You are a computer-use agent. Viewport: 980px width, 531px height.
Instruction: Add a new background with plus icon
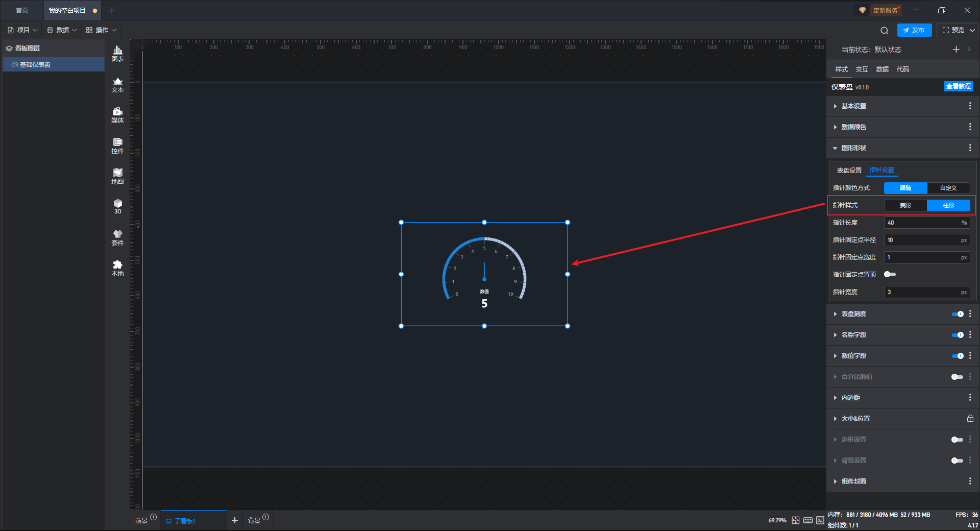tap(265, 517)
